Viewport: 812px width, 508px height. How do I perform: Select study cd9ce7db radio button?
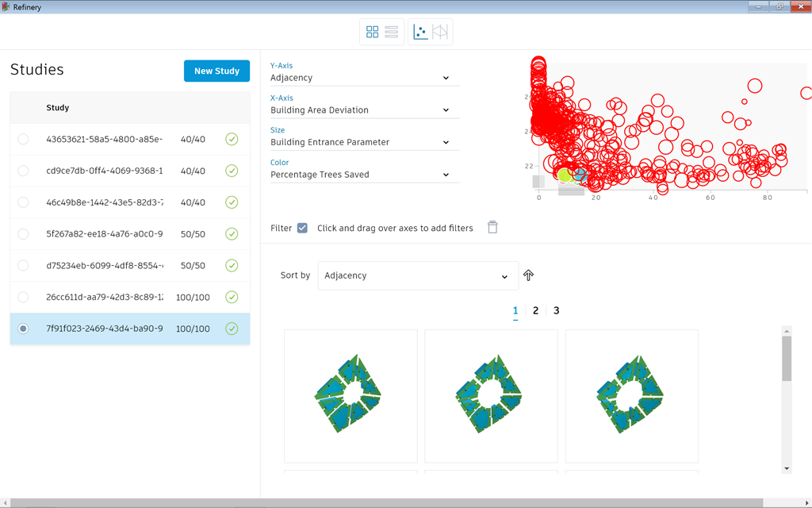(23, 171)
